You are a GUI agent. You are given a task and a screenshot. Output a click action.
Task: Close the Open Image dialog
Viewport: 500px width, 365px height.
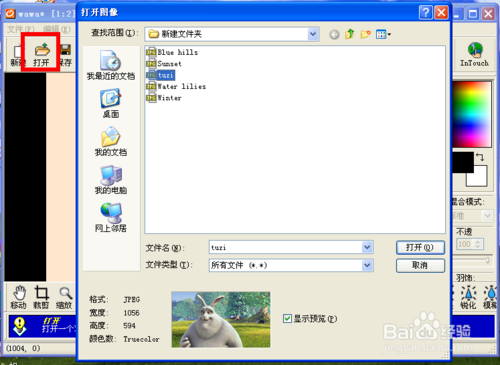pos(441,13)
